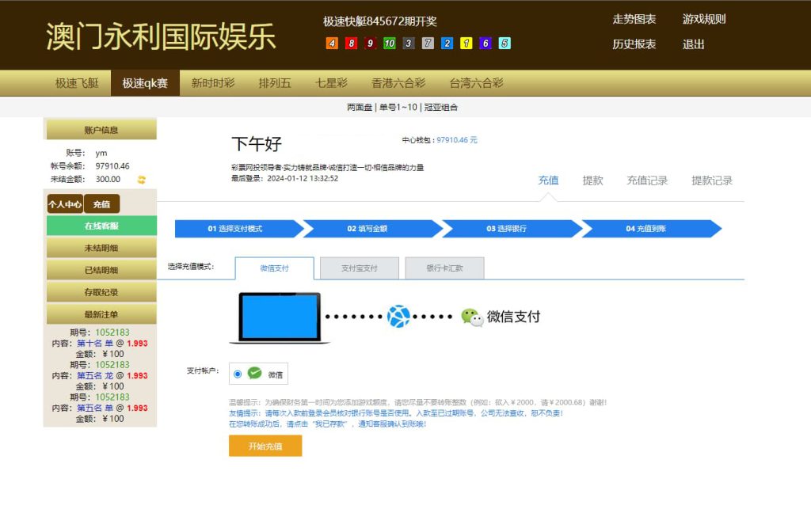This screenshot has width=811, height=532.
Task: Click the gray number 7 ball
Action: click(428, 42)
